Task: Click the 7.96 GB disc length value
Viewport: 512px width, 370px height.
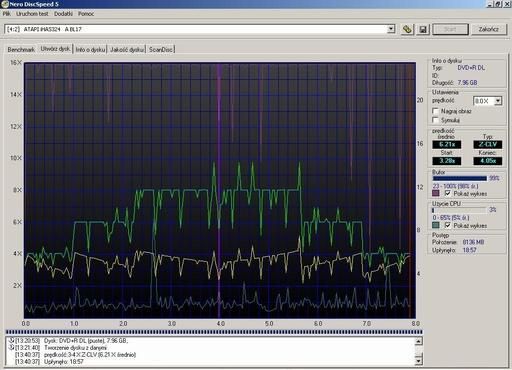Action: tap(467, 82)
